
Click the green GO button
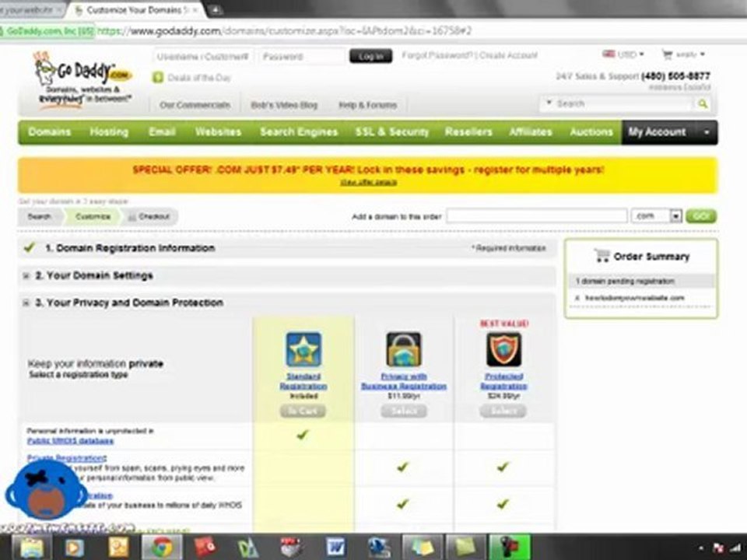tap(701, 216)
